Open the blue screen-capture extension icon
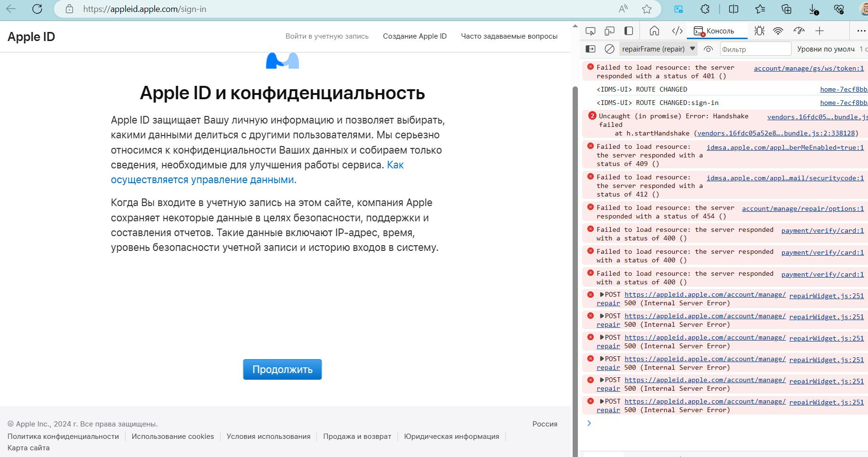The image size is (868, 457). [x=678, y=9]
